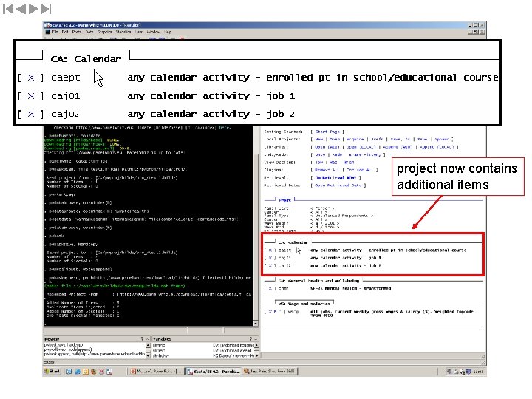
Task: Click the WS: Wage and salaries header
Action: 304,304
